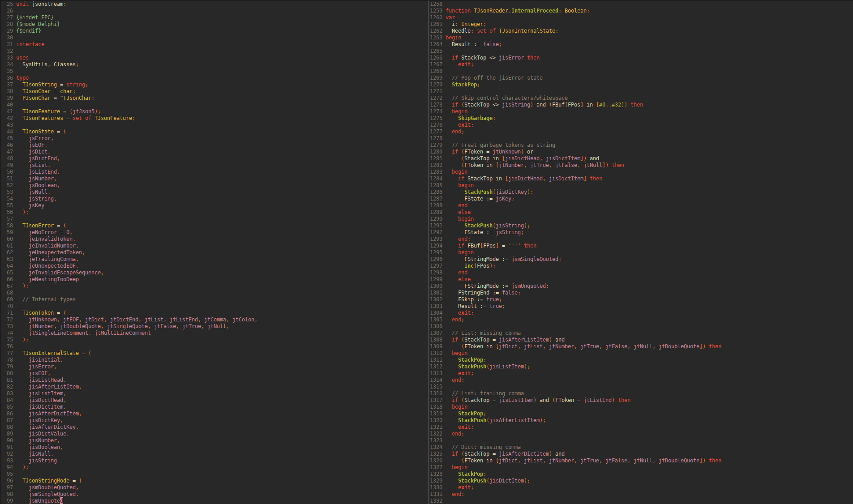Click the 'interface' keyword in the left pane
This screenshot has width=853, height=504.
(x=30, y=44)
